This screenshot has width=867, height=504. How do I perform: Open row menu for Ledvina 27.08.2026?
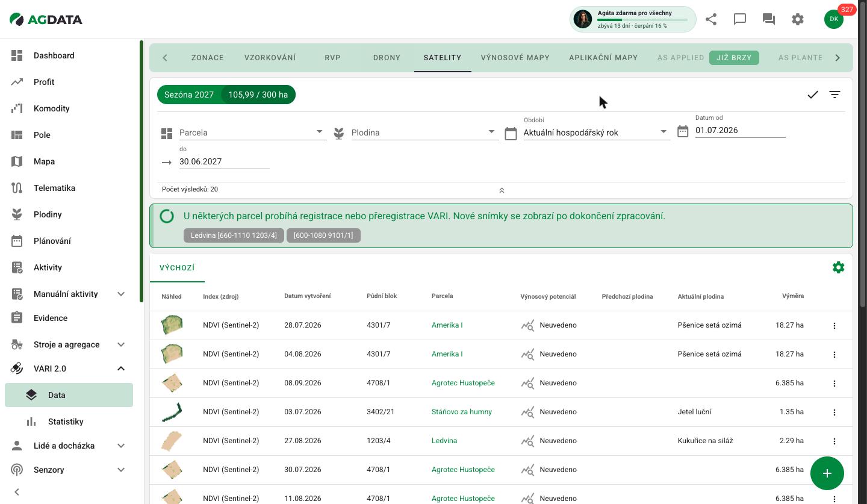[x=834, y=441]
